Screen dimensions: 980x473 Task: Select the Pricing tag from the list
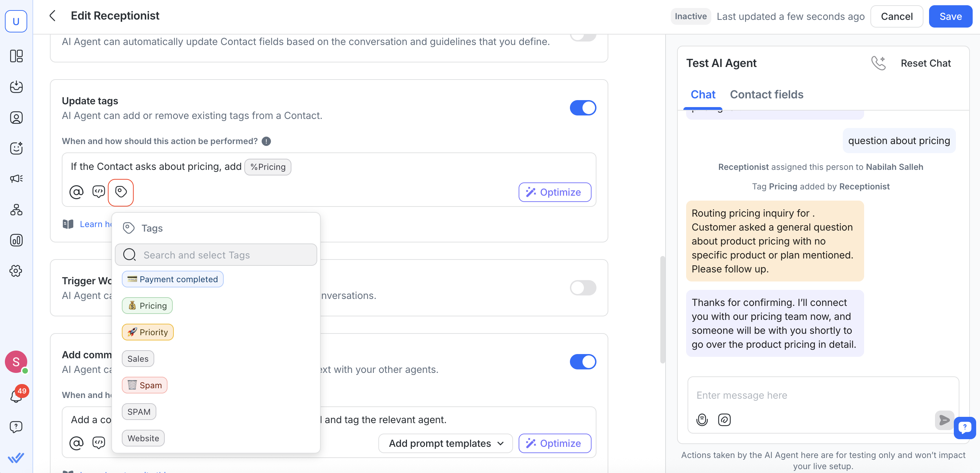[147, 305]
